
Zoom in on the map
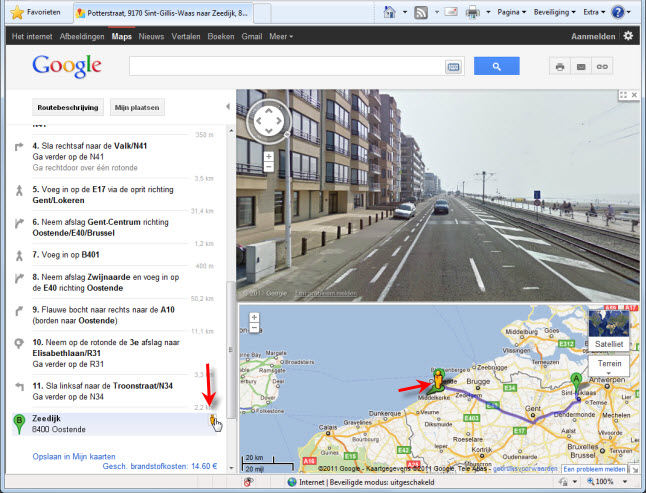coord(254,318)
